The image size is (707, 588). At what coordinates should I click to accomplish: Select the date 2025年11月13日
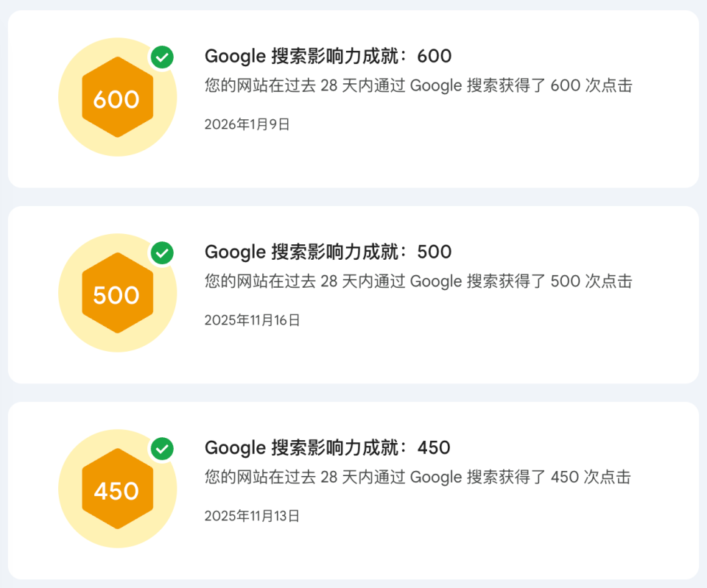tap(252, 516)
